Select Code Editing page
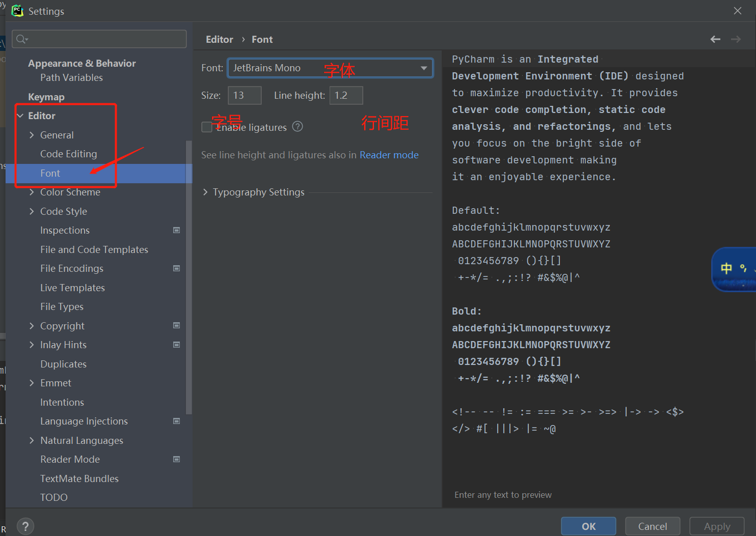Screen dimensions: 756x536 69,154
